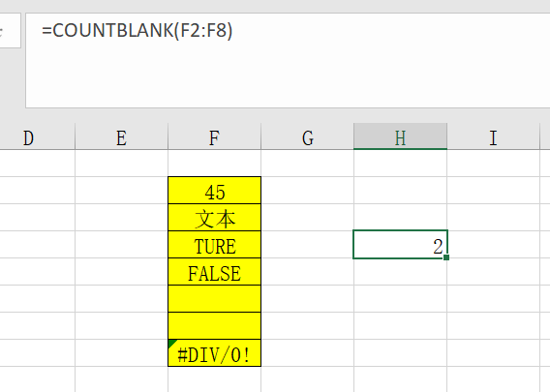Select column F header
Screen dimensions: 550x392
[214, 137]
